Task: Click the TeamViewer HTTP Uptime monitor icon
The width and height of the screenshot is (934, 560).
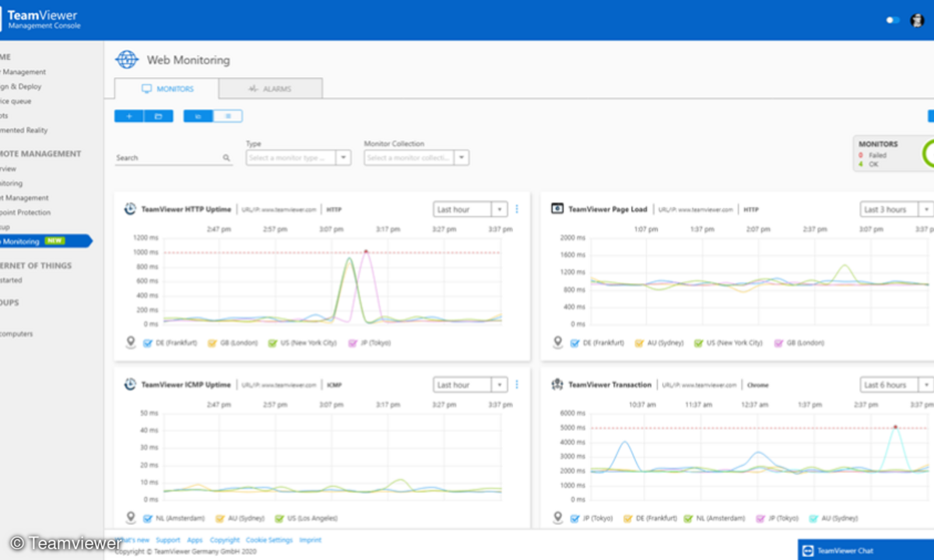Action: click(x=130, y=208)
